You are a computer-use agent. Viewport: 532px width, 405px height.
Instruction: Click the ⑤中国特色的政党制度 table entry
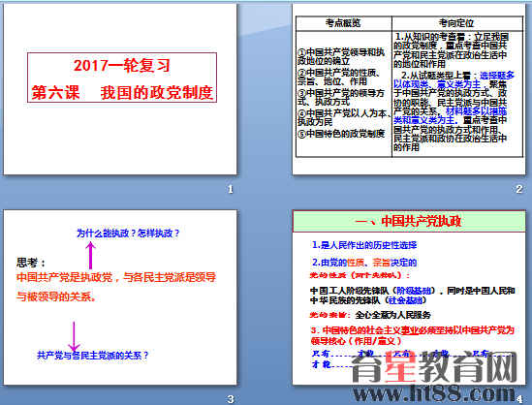(x=341, y=134)
